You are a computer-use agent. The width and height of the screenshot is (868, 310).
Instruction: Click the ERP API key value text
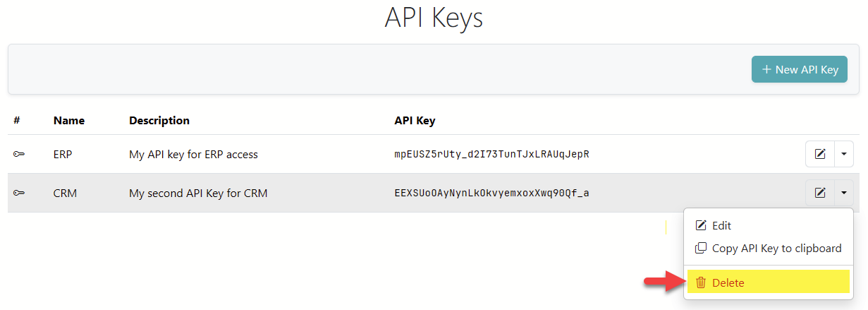point(491,154)
